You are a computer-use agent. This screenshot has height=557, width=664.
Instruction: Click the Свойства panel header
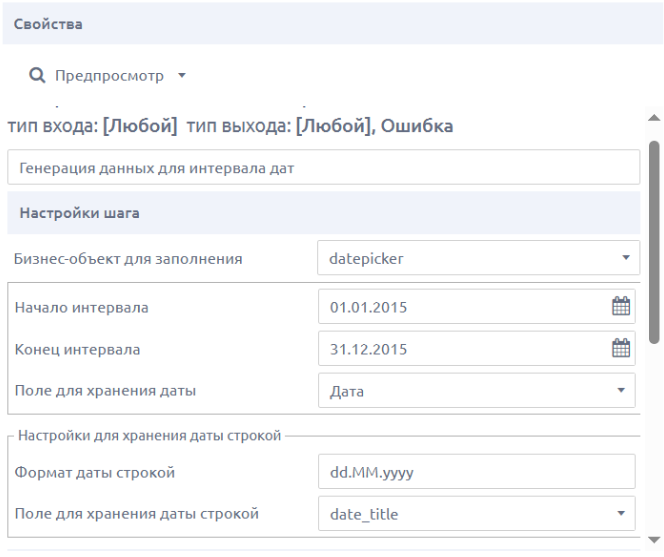point(333,24)
